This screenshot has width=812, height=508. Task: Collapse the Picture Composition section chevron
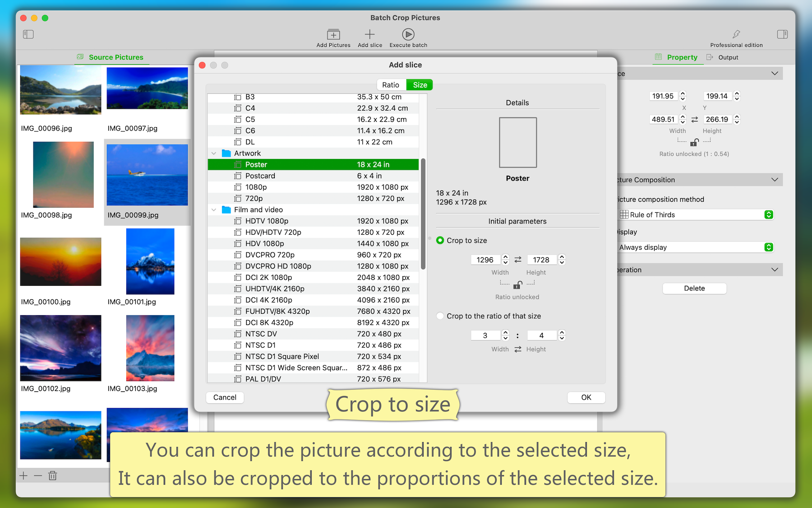[775, 179]
